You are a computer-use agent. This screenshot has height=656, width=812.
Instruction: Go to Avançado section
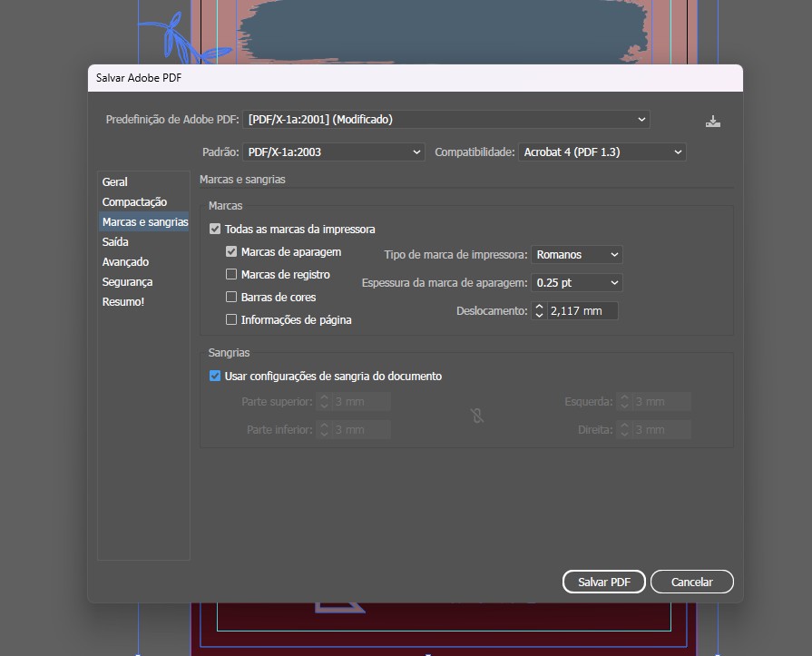(x=143, y=262)
